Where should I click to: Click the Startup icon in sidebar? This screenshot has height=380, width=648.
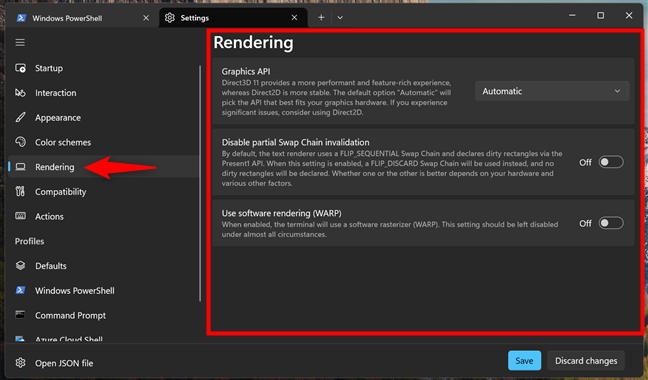coord(20,68)
